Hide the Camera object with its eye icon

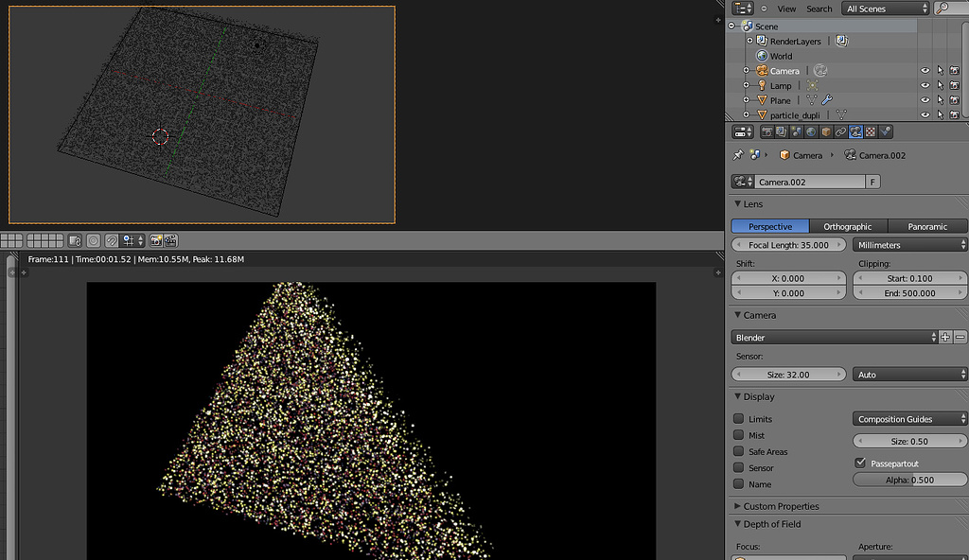(x=925, y=70)
